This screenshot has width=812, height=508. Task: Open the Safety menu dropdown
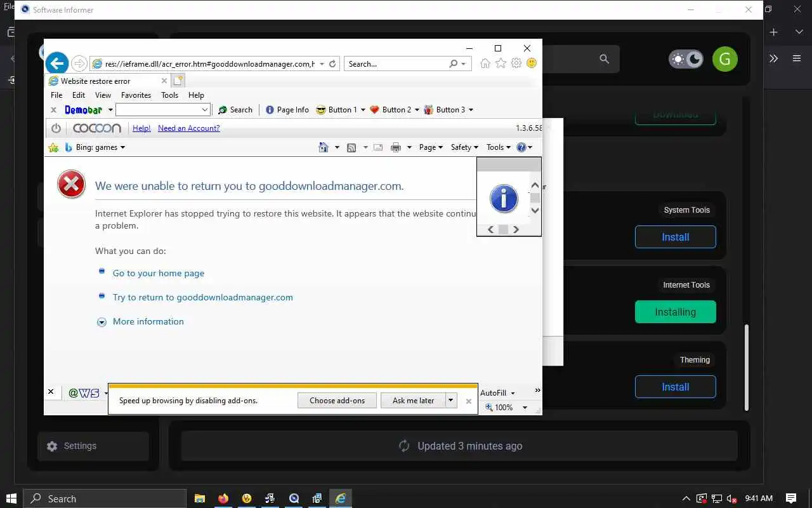[464, 147]
